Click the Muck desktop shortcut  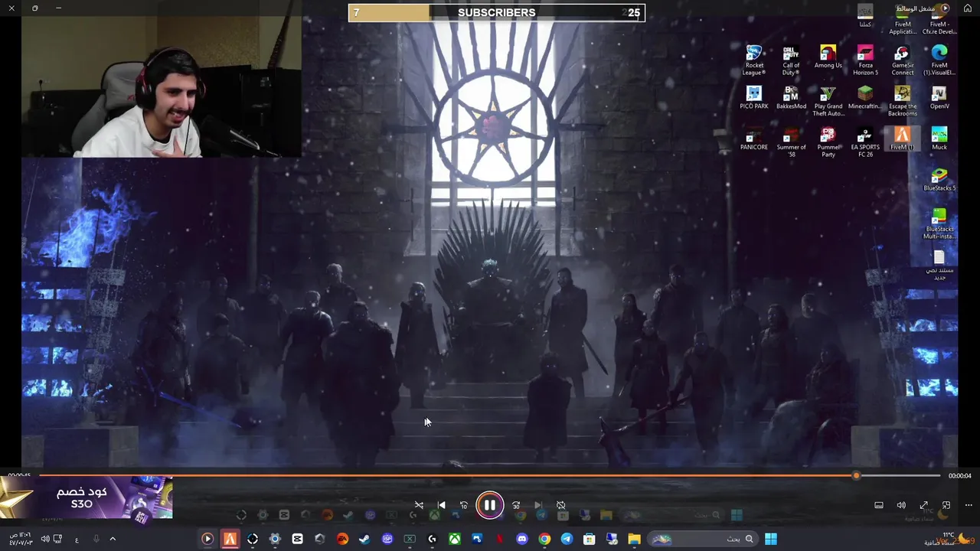click(x=939, y=139)
